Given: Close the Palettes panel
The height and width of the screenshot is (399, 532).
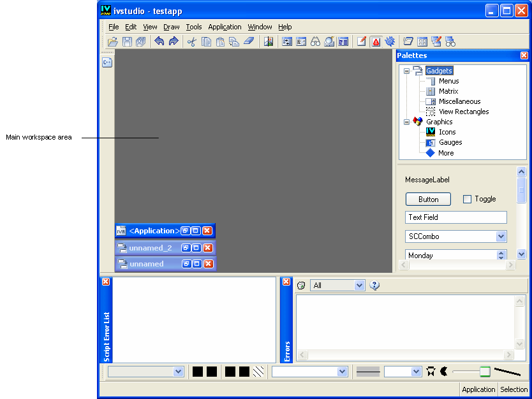Looking at the screenshot, I should point(524,55).
